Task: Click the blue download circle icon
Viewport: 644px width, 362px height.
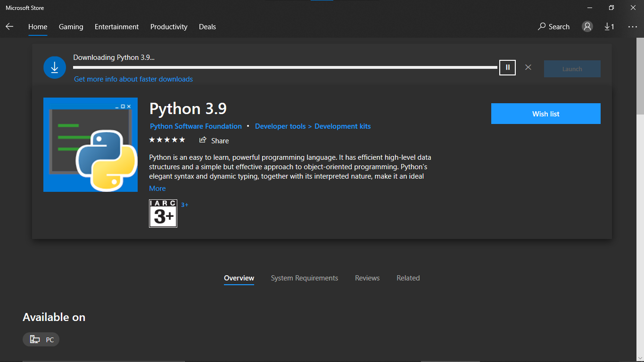Action: tap(54, 67)
